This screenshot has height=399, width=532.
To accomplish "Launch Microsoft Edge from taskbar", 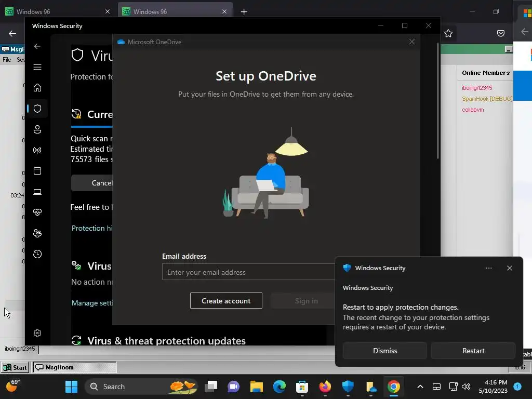I will click(x=279, y=387).
